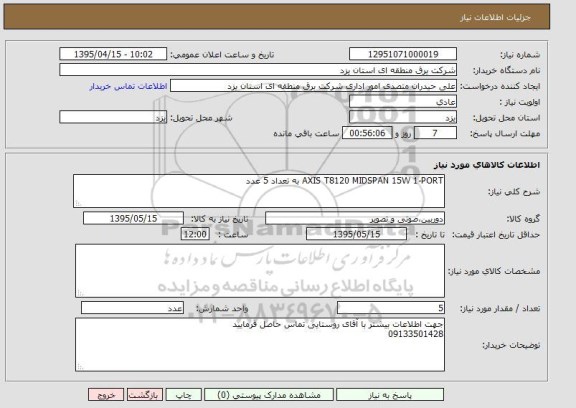Click the تاریخ نیاز به کالا field
576x408 pixels.
coord(133,218)
